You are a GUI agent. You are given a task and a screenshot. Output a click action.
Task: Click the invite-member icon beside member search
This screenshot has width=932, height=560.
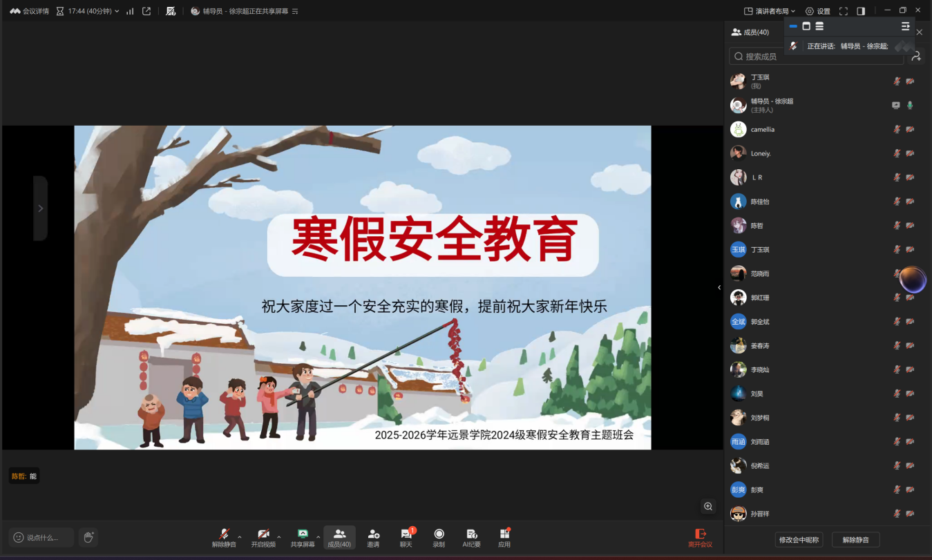(x=917, y=57)
